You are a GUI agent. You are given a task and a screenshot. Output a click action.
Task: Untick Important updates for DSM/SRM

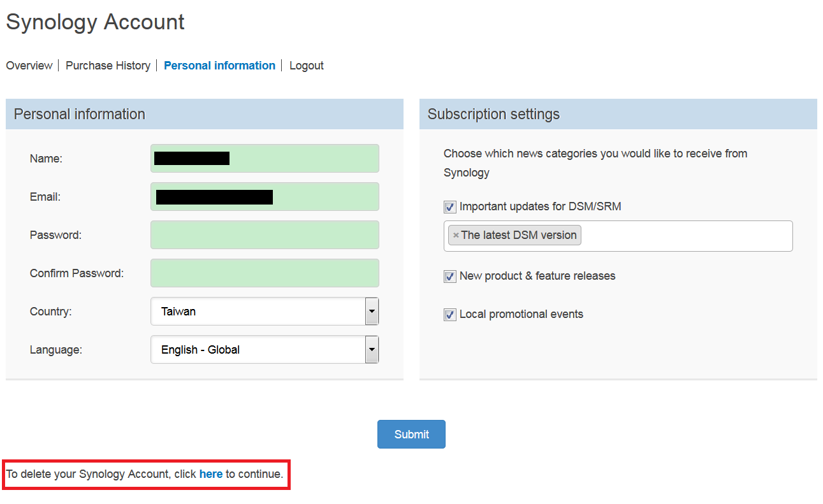(x=450, y=207)
